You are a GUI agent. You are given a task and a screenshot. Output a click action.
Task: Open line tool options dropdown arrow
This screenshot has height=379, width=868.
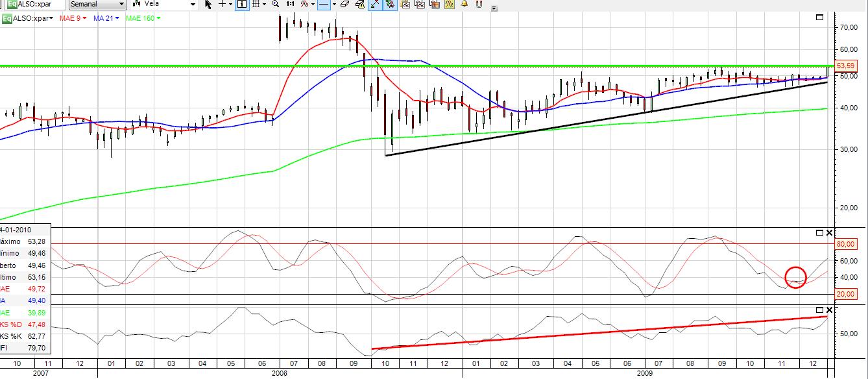333,4
